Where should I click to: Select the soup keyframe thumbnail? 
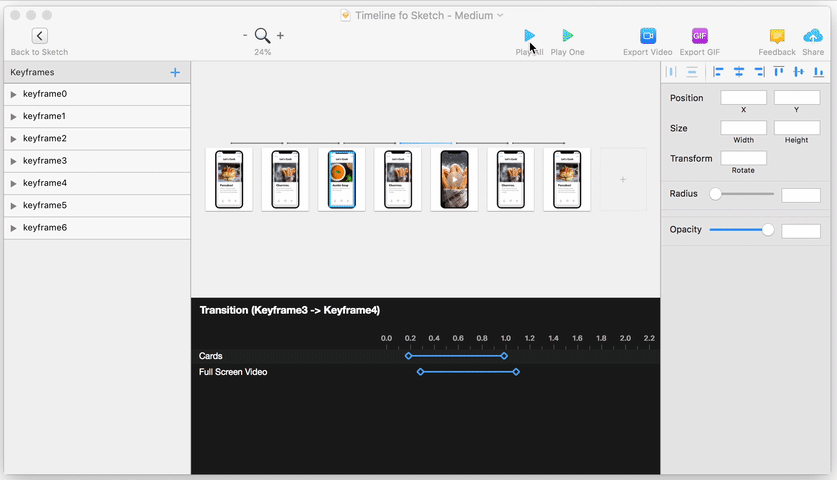(342, 179)
